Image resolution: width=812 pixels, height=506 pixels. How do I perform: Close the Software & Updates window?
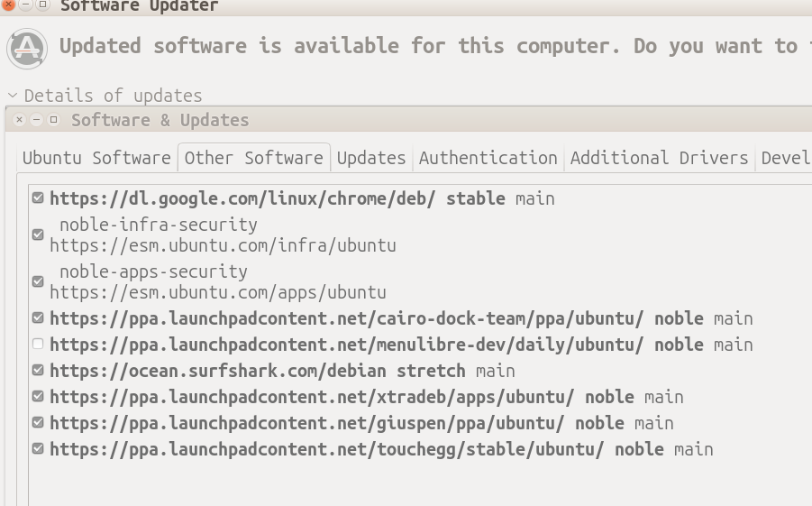20,120
